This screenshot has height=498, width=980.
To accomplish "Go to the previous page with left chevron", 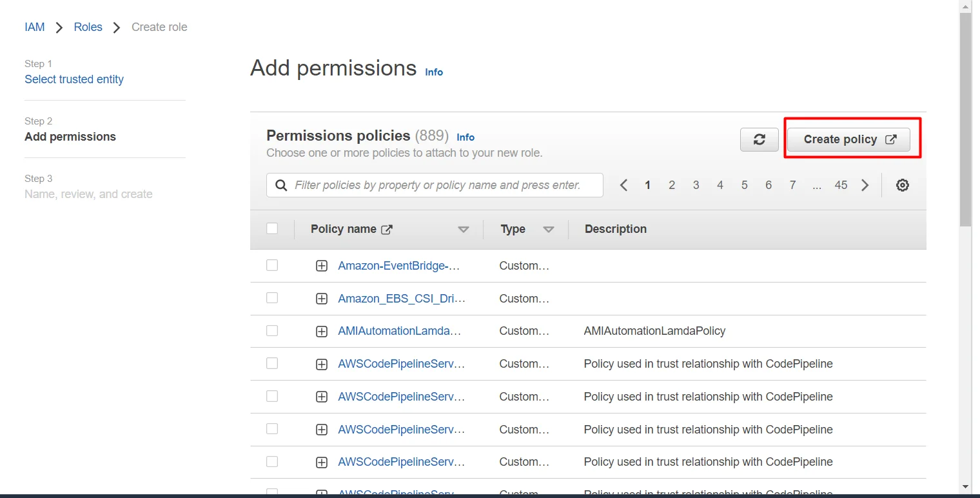I will [623, 185].
